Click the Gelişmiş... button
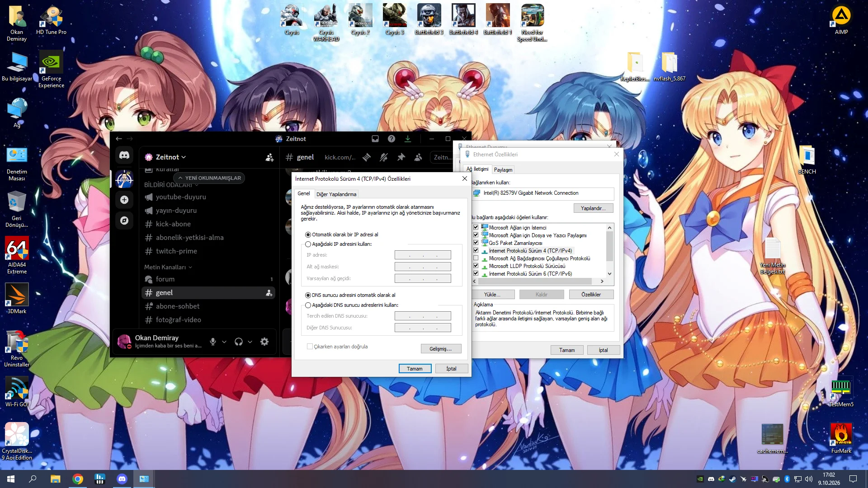 (441, 349)
